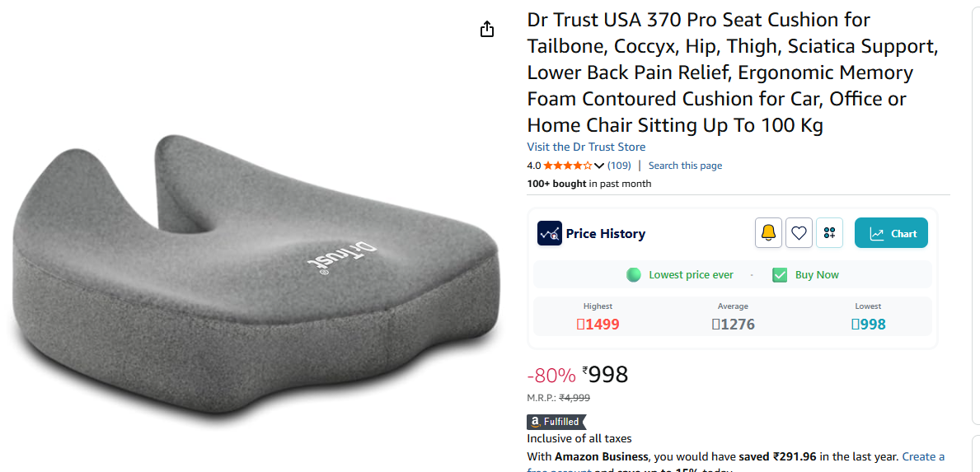
Task: Click the green Lowest price ever dot
Action: click(x=633, y=275)
